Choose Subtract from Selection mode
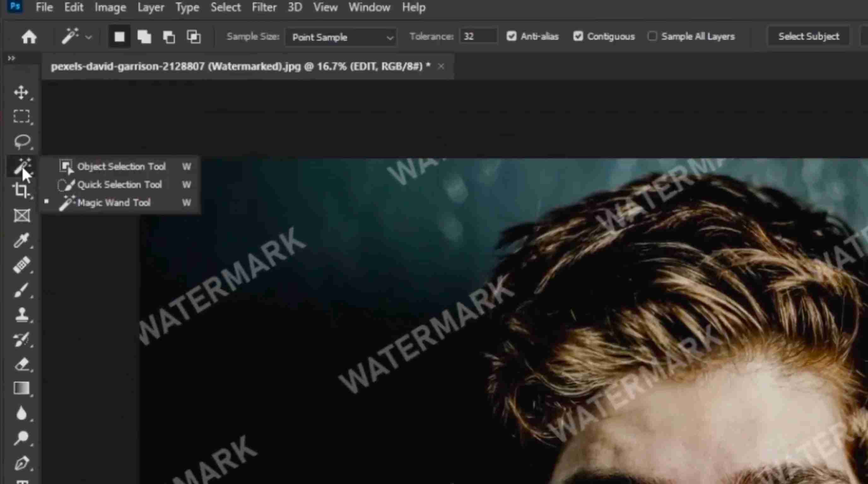Viewport: 868px width, 484px height. (x=169, y=37)
